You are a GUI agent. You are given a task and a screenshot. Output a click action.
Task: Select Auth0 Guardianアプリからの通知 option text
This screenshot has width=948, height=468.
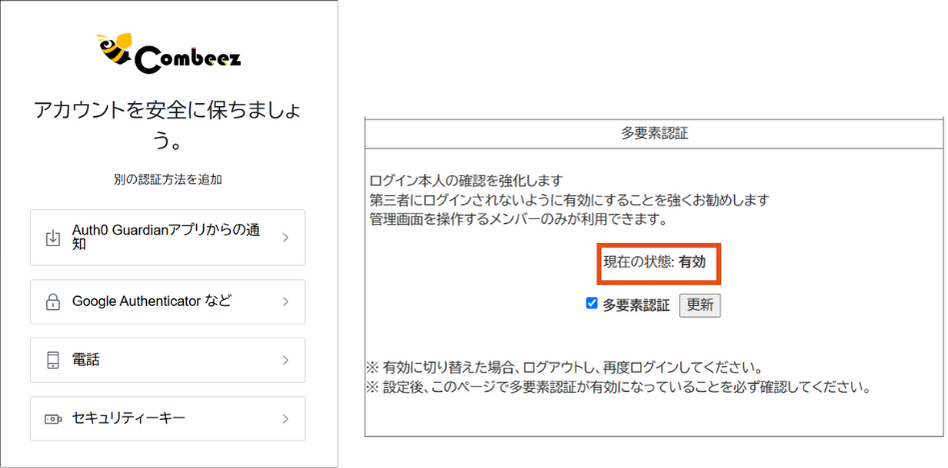pos(166,237)
